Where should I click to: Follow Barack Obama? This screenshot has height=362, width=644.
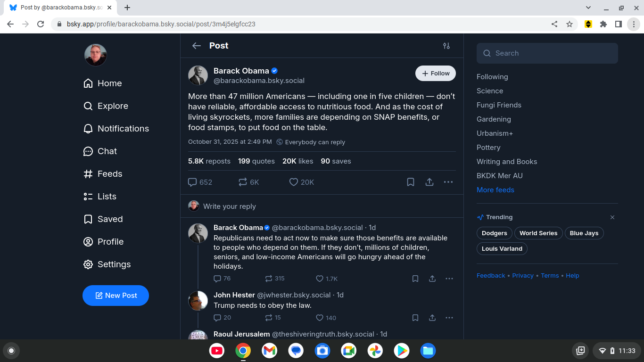coord(436,74)
